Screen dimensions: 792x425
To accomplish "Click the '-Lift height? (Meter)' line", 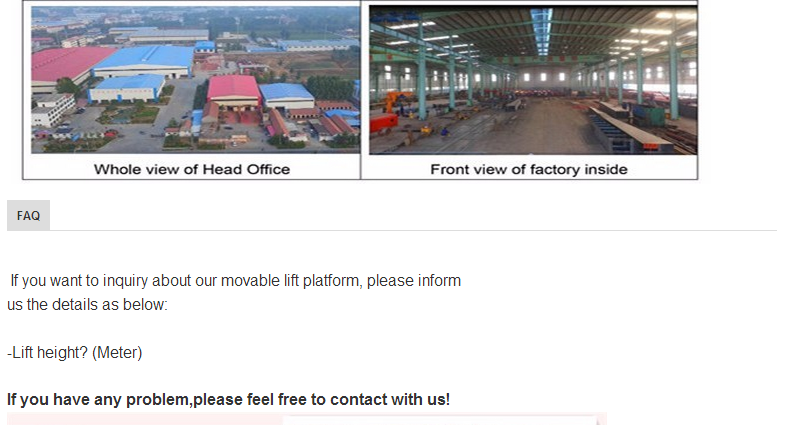I will [75, 352].
